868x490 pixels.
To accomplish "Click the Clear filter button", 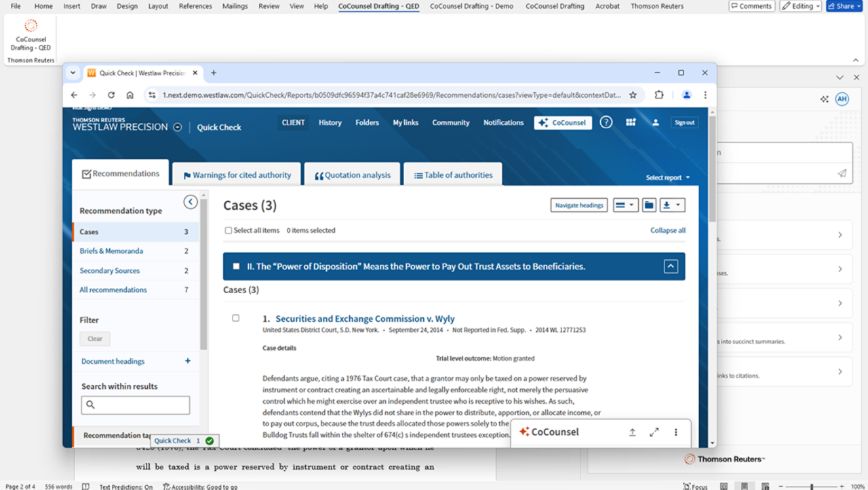I will (x=95, y=339).
